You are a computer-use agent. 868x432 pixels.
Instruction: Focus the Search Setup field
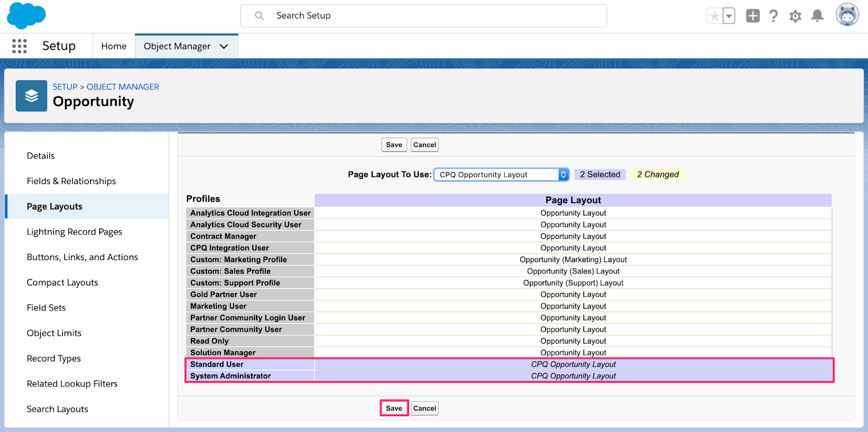click(x=424, y=16)
